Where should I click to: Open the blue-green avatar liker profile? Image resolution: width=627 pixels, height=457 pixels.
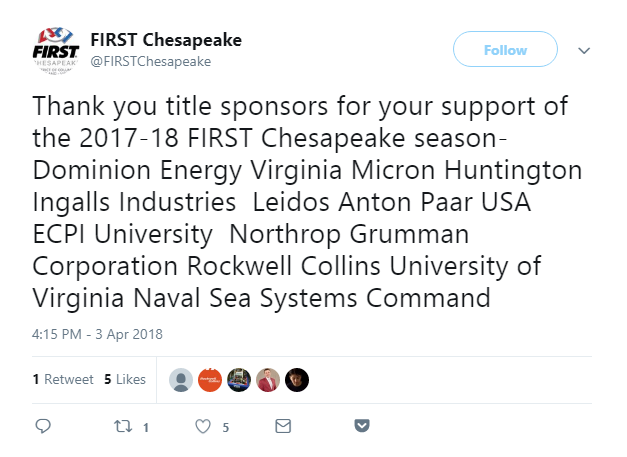[239, 379]
